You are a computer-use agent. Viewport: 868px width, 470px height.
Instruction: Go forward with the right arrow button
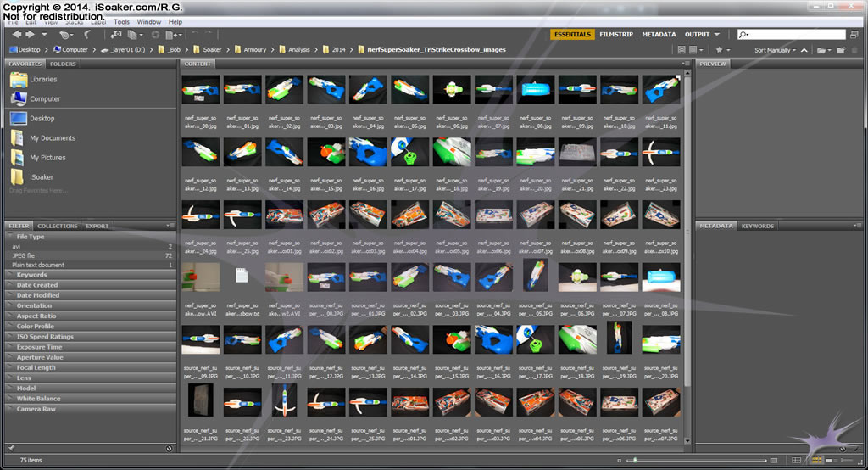tap(30, 35)
